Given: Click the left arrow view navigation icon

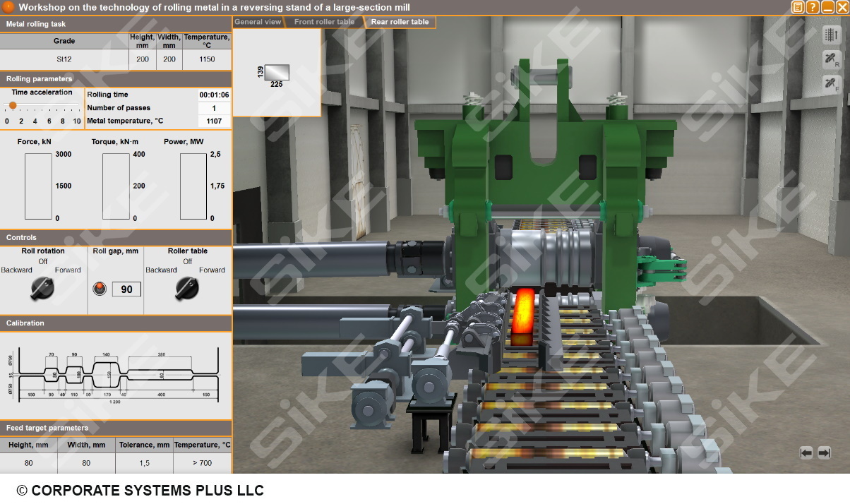Looking at the screenshot, I should (806, 452).
